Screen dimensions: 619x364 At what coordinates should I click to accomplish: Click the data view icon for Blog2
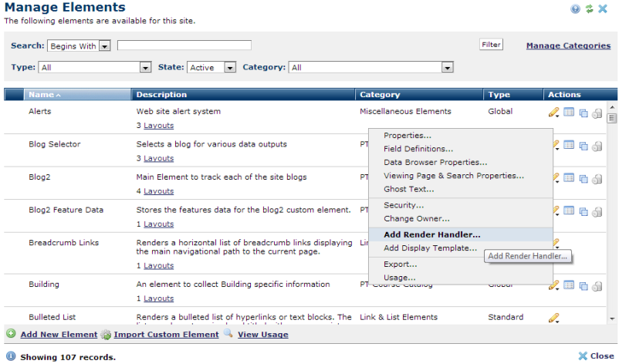[x=569, y=177]
